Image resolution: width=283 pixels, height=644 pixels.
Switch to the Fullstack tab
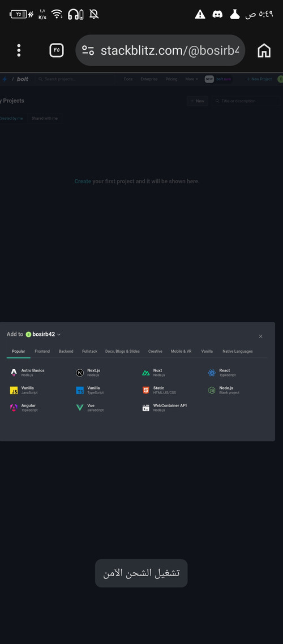(89, 351)
